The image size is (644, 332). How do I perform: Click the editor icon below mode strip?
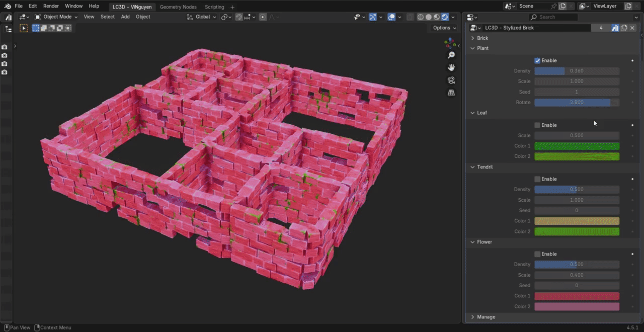point(8,29)
